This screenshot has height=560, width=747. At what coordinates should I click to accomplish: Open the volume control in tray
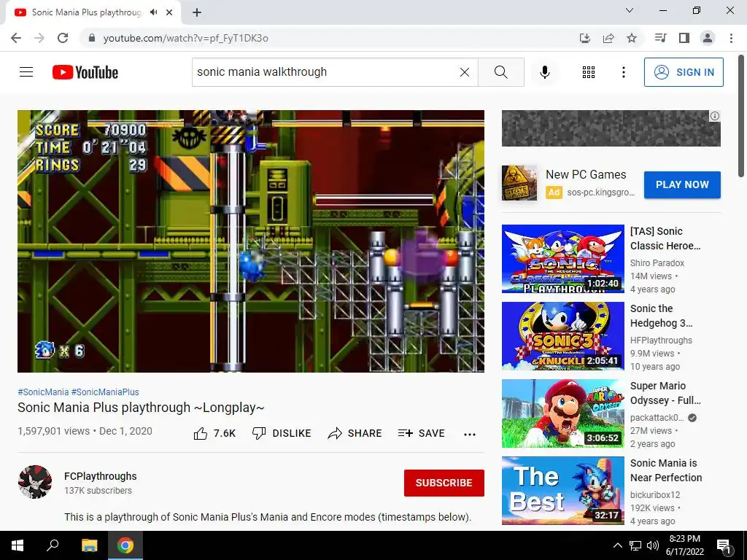653,545
